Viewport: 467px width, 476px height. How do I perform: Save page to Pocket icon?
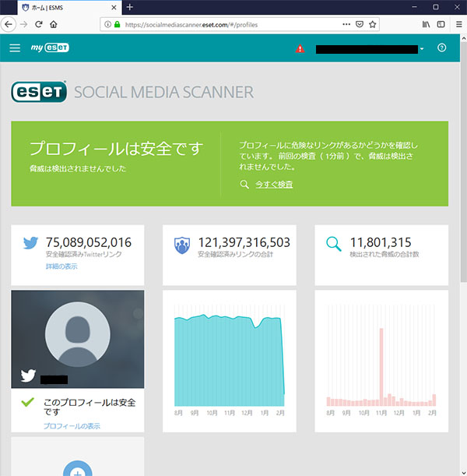[360, 24]
